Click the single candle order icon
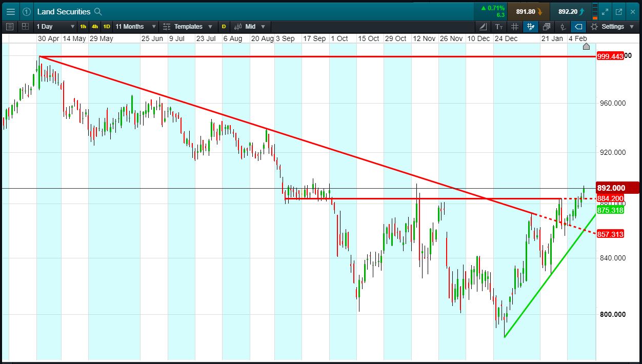This screenshot has width=642, height=364. [563, 26]
